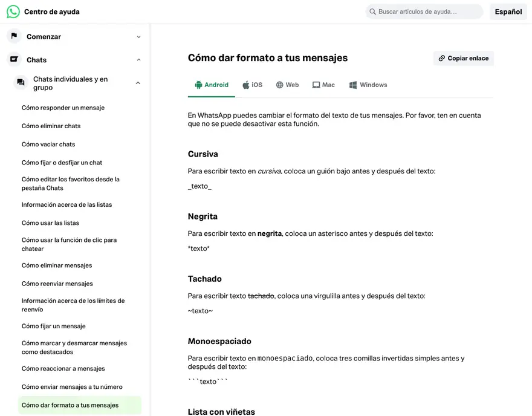Open Información acerca de los límites de reenvío
The height and width of the screenshot is (416, 532).
(73, 305)
